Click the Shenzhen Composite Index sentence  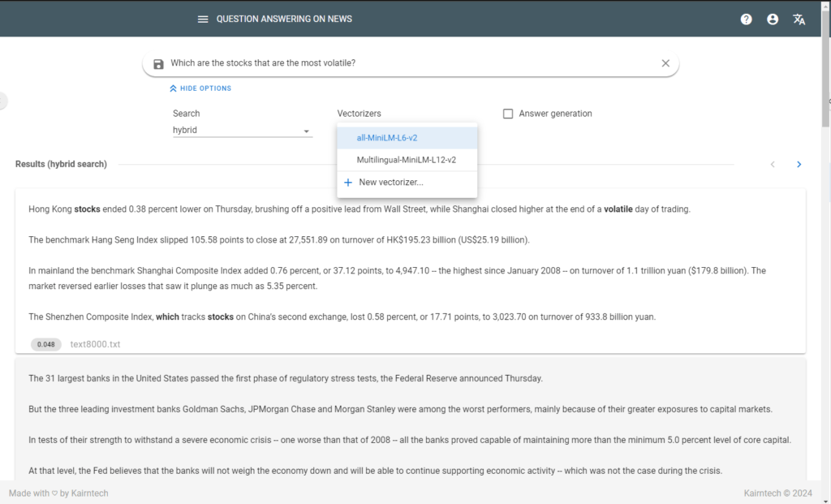point(342,317)
